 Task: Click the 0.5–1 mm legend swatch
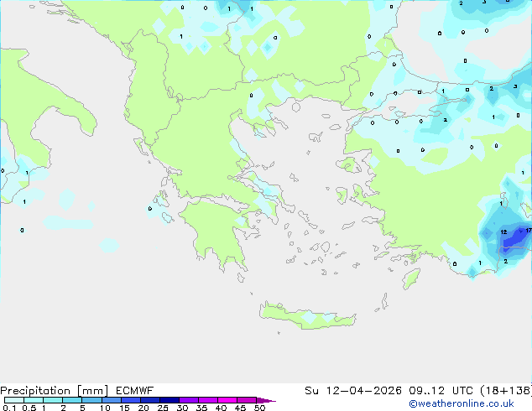click(34, 400)
